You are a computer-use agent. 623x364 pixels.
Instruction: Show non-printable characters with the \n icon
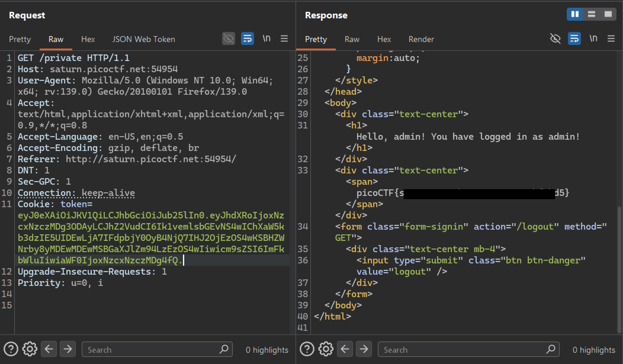266,39
